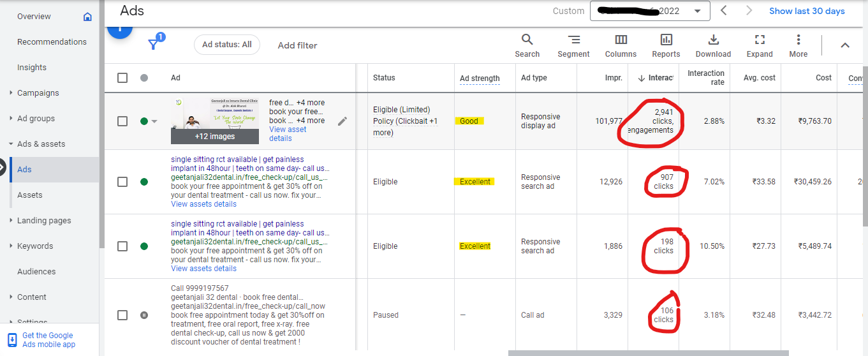Screen dimensions: 868x356
Task: Open the More three-dot menu
Action: [798, 40]
